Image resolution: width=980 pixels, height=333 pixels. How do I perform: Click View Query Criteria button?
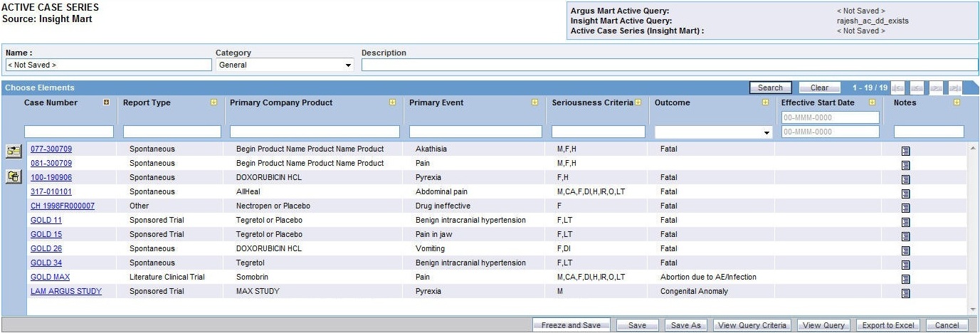[752, 325]
